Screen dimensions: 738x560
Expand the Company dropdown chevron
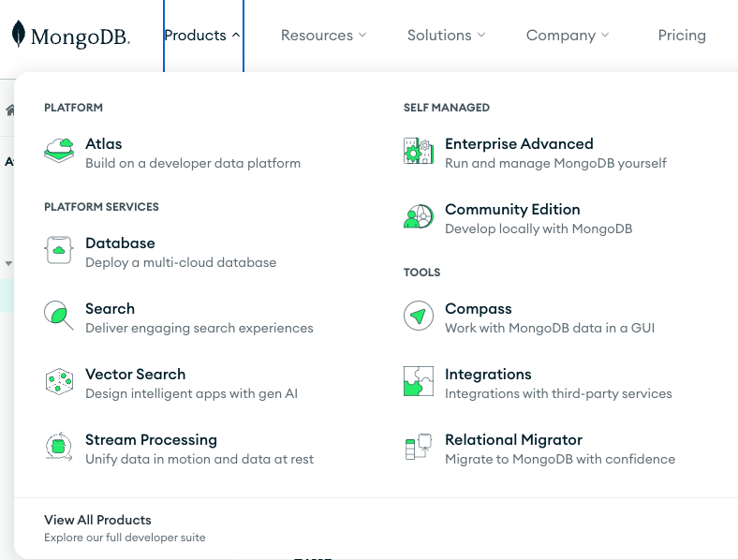[x=605, y=35]
